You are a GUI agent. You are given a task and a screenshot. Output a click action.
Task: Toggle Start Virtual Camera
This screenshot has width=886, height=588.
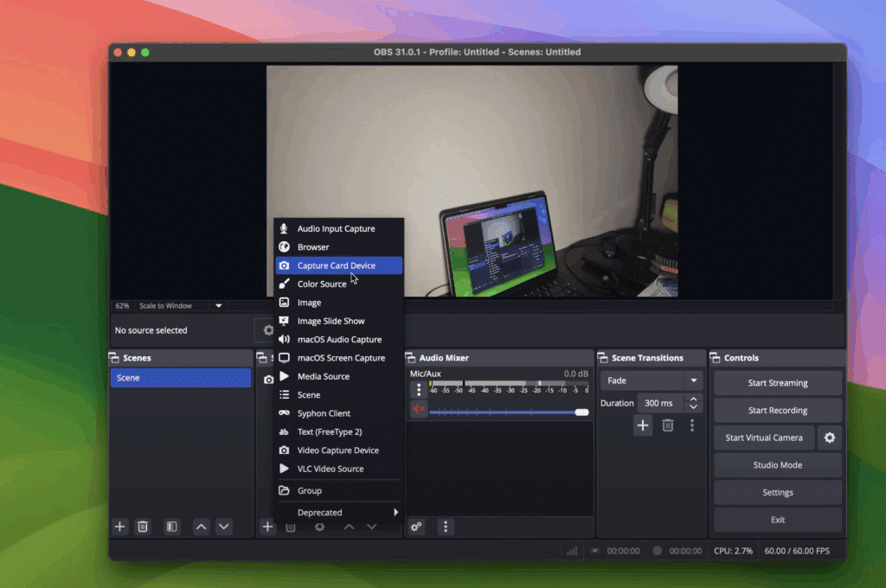click(x=763, y=438)
